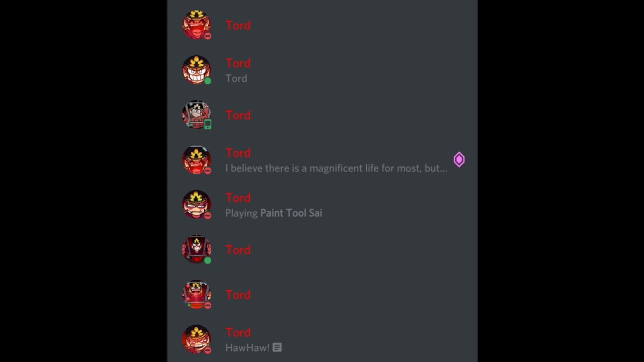
Task: Click the gray "Tord" custom status text
Action: pyautogui.click(x=236, y=78)
